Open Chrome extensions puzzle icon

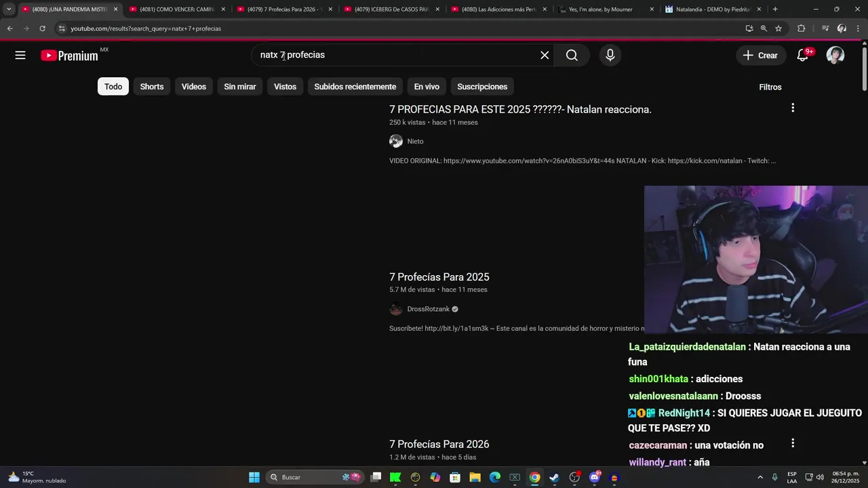point(802,28)
